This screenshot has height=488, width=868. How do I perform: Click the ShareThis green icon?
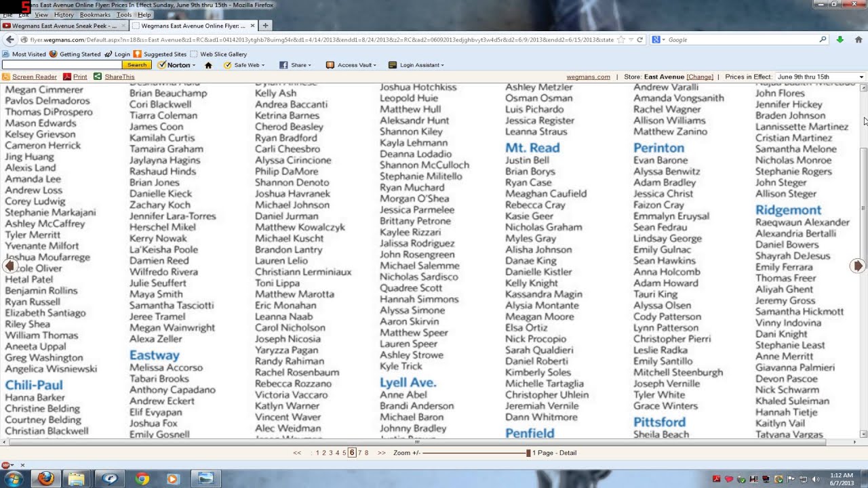click(98, 77)
